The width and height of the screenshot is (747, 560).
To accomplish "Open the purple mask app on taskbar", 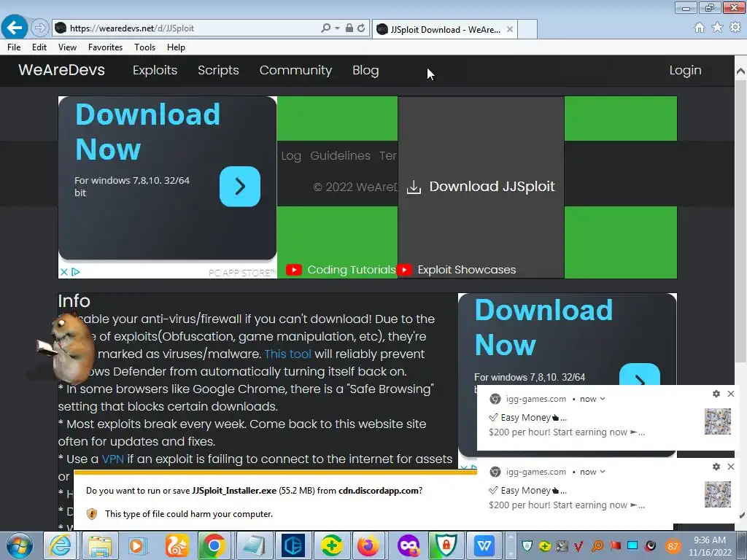I will (408, 545).
